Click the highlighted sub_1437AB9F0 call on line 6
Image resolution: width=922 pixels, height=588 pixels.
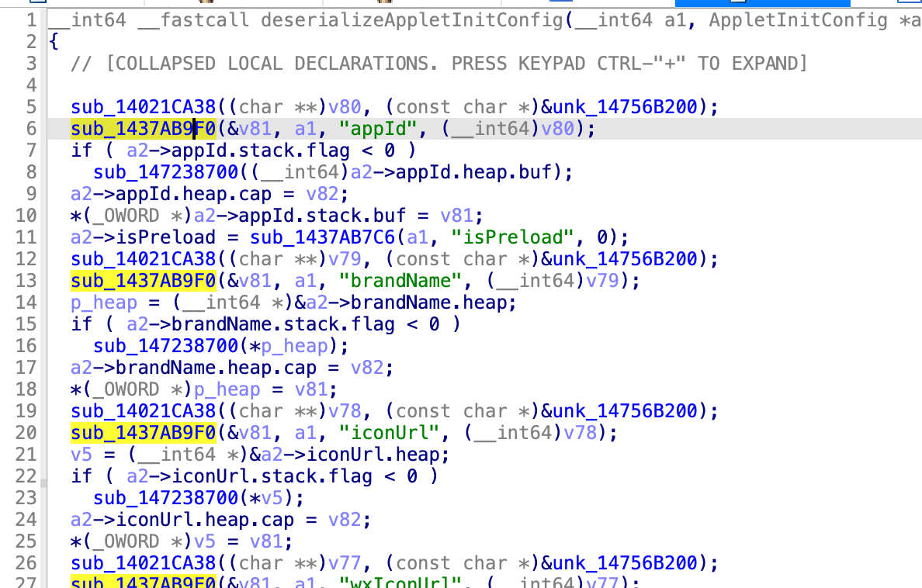(142, 129)
